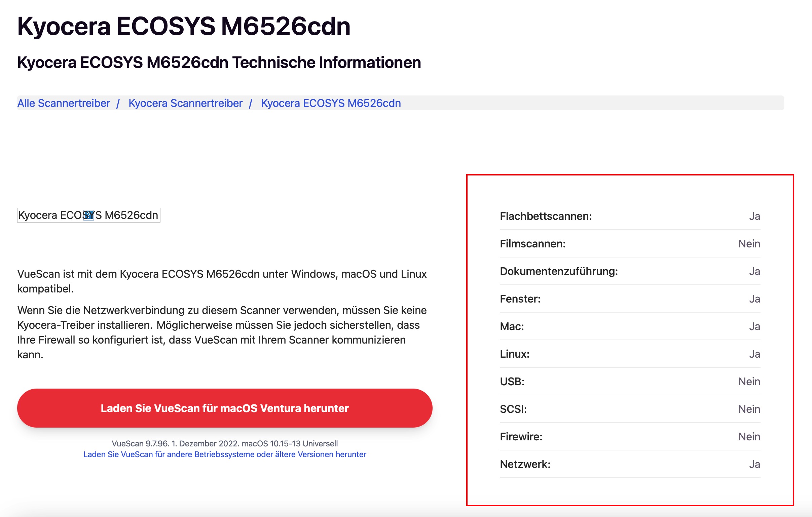Click the SCSI specification label
Image resolution: width=812 pixels, height=517 pixels.
click(x=513, y=409)
